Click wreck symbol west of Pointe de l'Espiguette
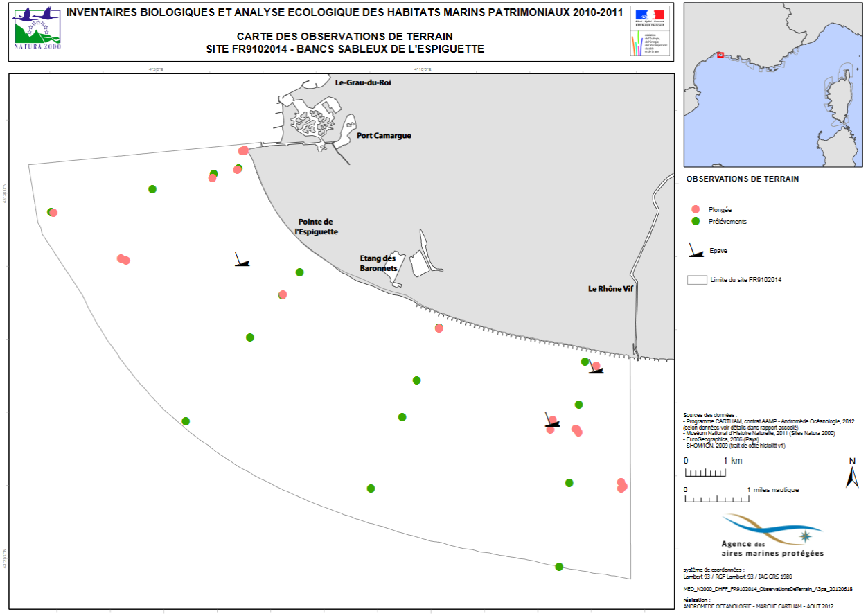868x616 pixels. [x=241, y=260]
